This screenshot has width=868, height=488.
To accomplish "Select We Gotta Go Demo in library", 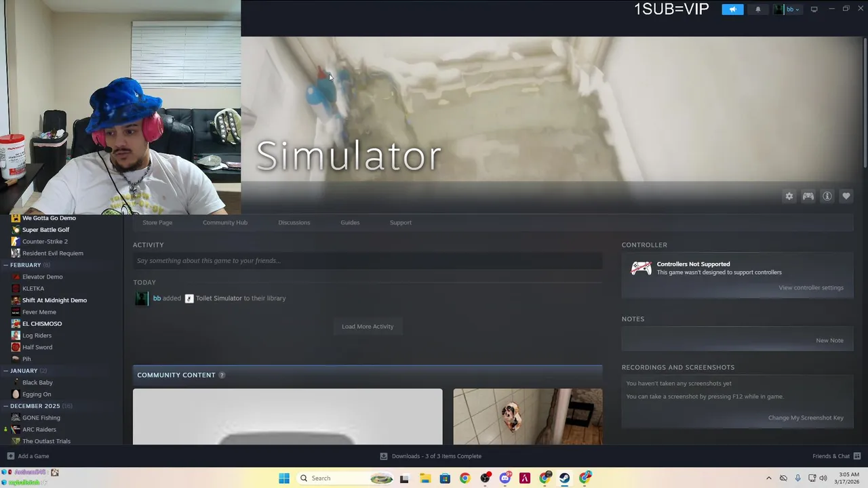I will pos(49,218).
